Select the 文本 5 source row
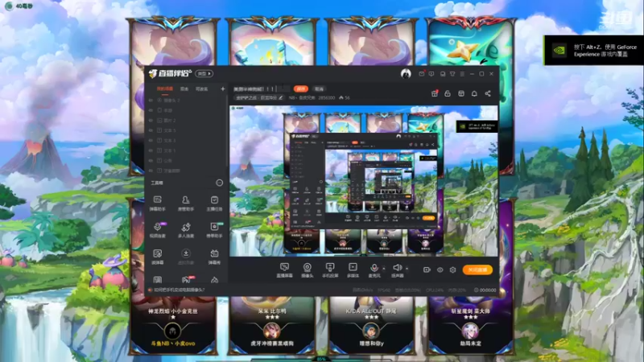 (x=187, y=130)
